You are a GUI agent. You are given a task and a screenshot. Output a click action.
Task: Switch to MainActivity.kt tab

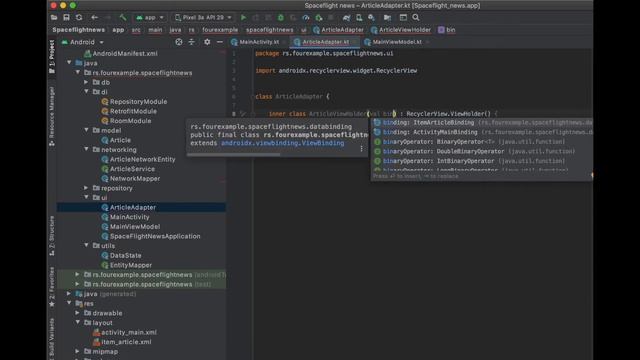point(259,42)
